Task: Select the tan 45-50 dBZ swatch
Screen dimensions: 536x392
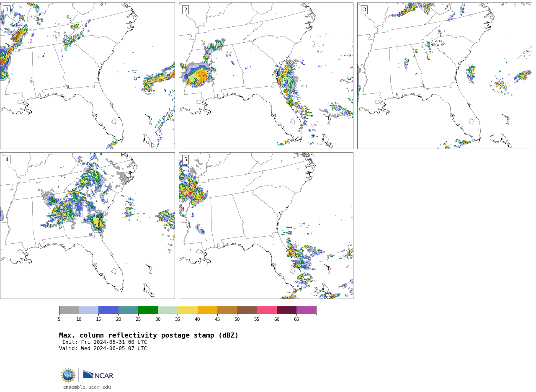Action: [227, 310]
